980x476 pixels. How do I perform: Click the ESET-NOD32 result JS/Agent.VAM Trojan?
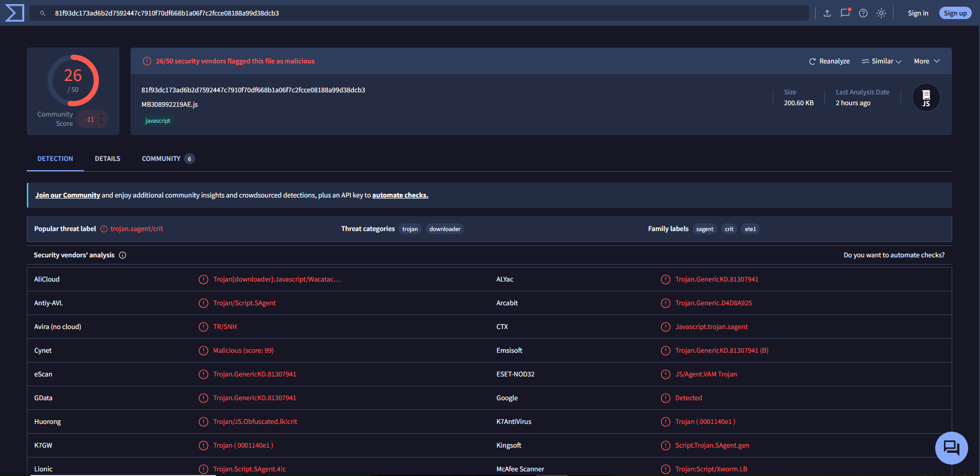pos(706,374)
